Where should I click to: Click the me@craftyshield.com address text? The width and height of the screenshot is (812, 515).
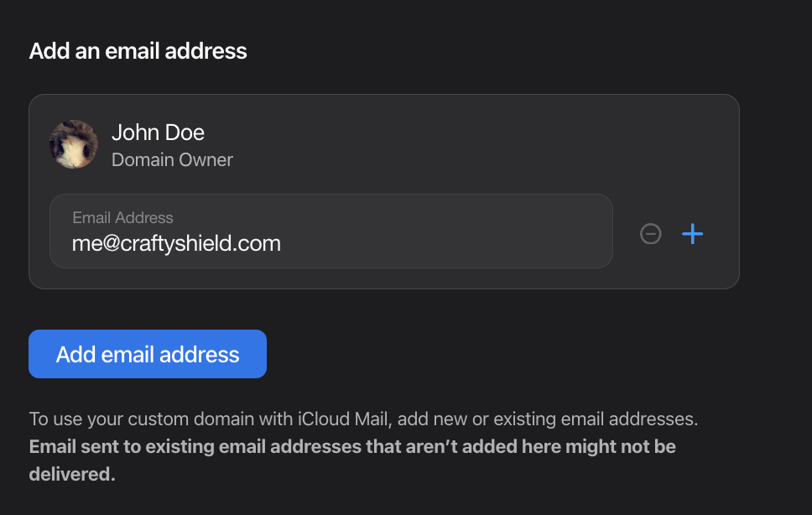click(176, 244)
